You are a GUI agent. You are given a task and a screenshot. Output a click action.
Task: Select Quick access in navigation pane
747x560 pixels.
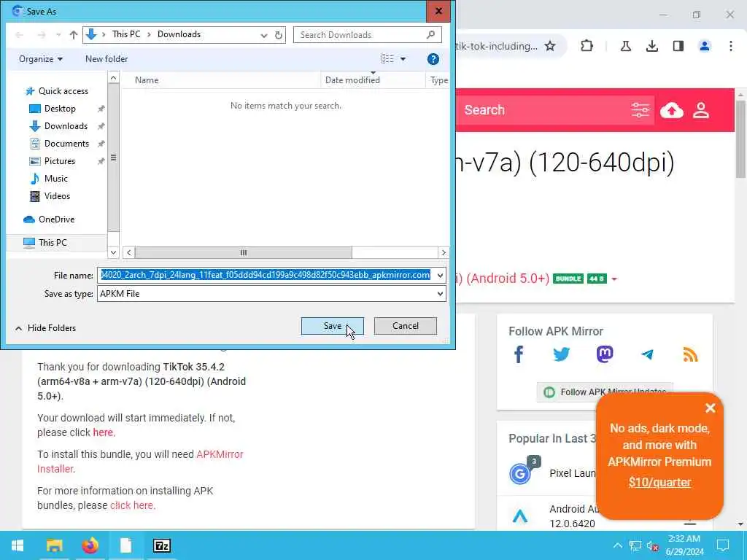(63, 91)
